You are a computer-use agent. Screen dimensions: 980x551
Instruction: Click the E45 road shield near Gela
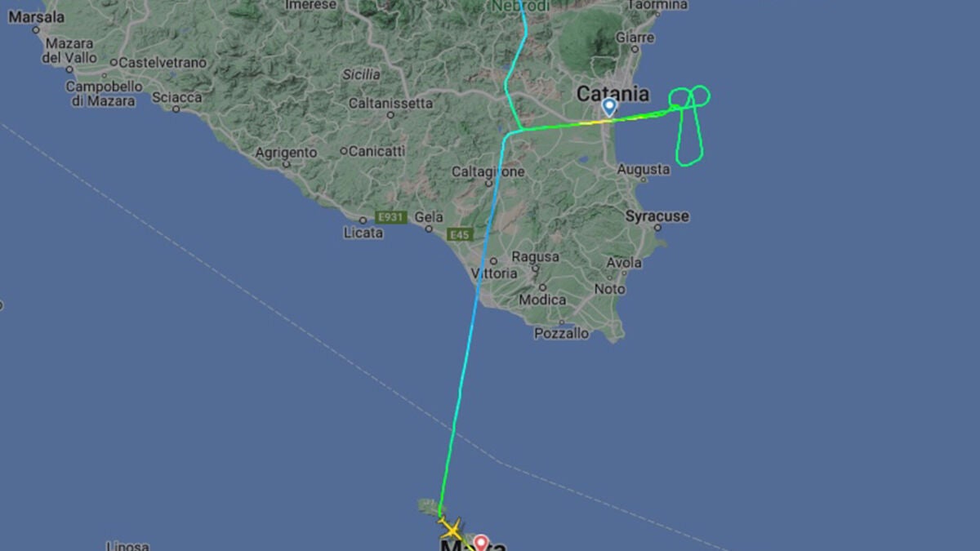[460, 235]
